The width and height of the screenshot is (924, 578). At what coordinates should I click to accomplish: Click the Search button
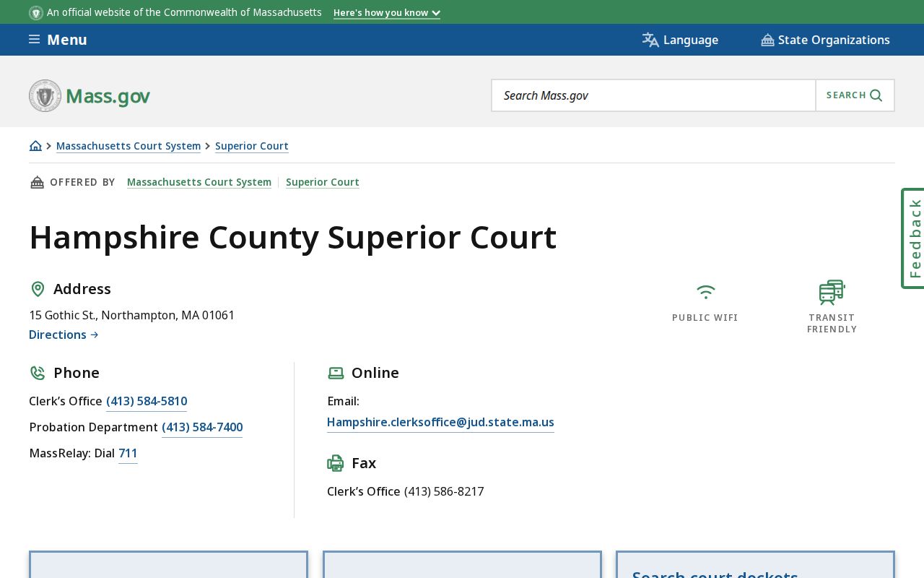pos(855,95)
